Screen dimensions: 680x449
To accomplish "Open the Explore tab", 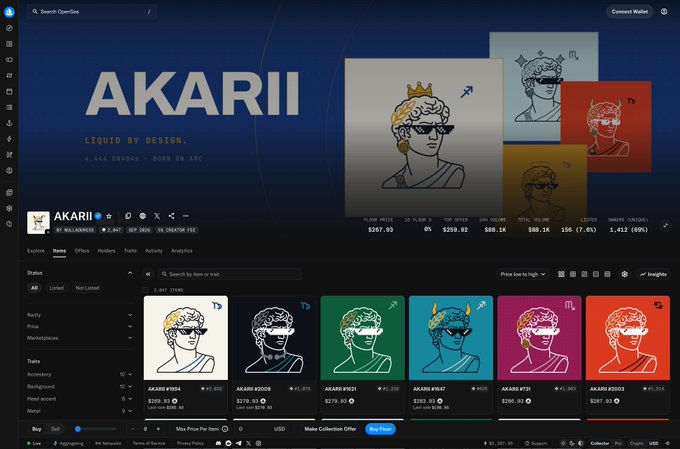I will 36,251.
